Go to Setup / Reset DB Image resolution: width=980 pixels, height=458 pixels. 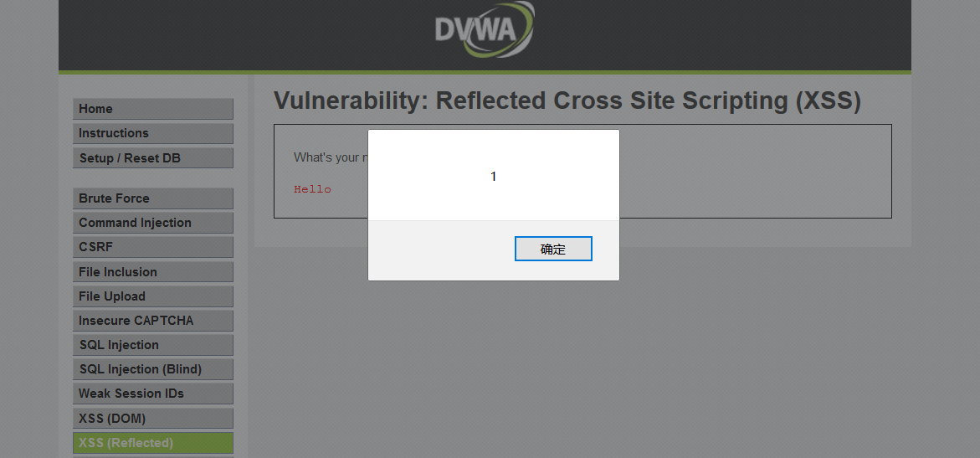(x=153, y=158)
